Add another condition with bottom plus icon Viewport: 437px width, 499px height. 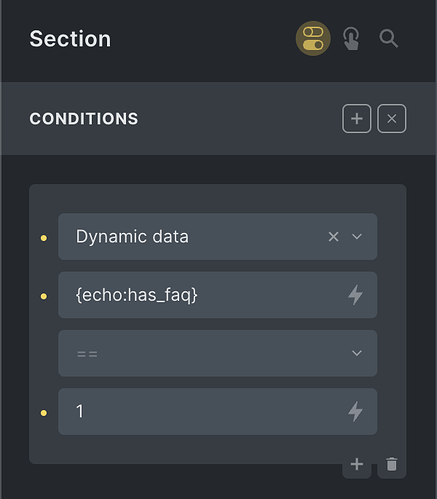tap(357, 464)
